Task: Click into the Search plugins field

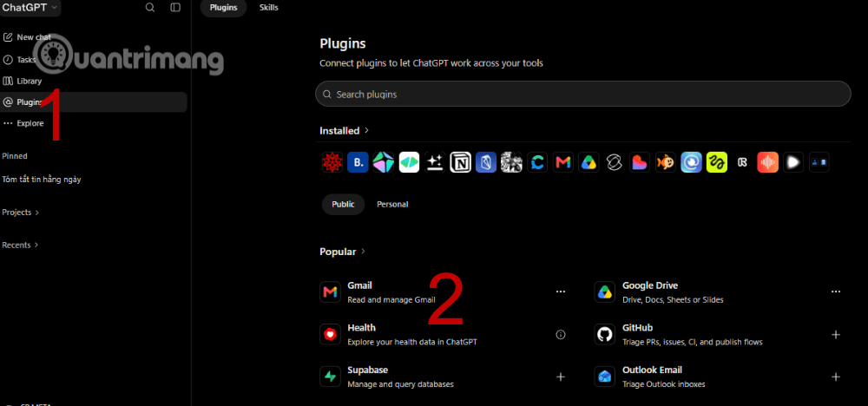Action: pos(583,94)
